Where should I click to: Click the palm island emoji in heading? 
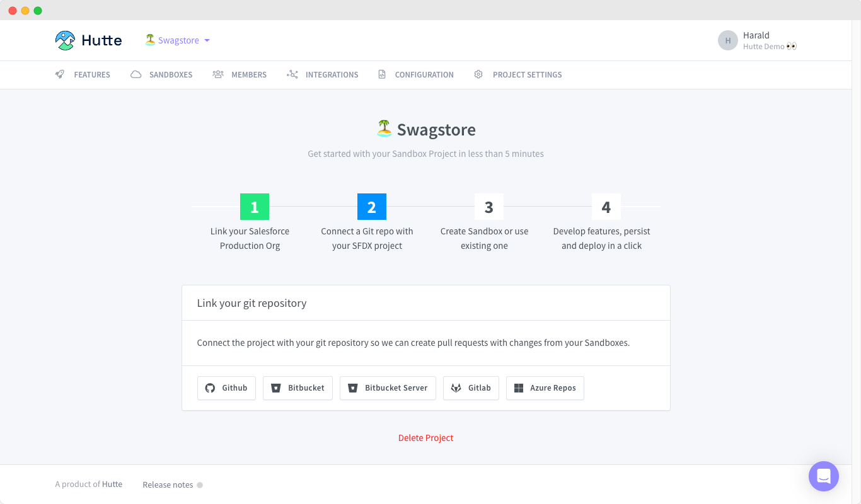pos(384,129)
